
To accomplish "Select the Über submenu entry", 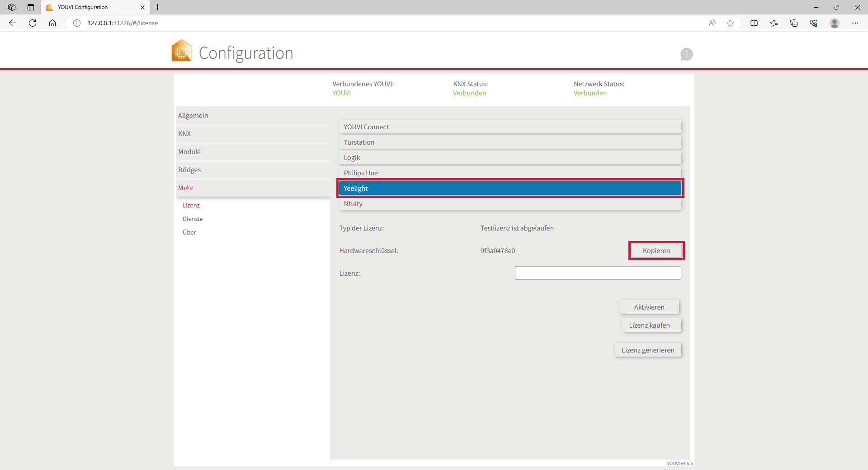I will (189, 232).
